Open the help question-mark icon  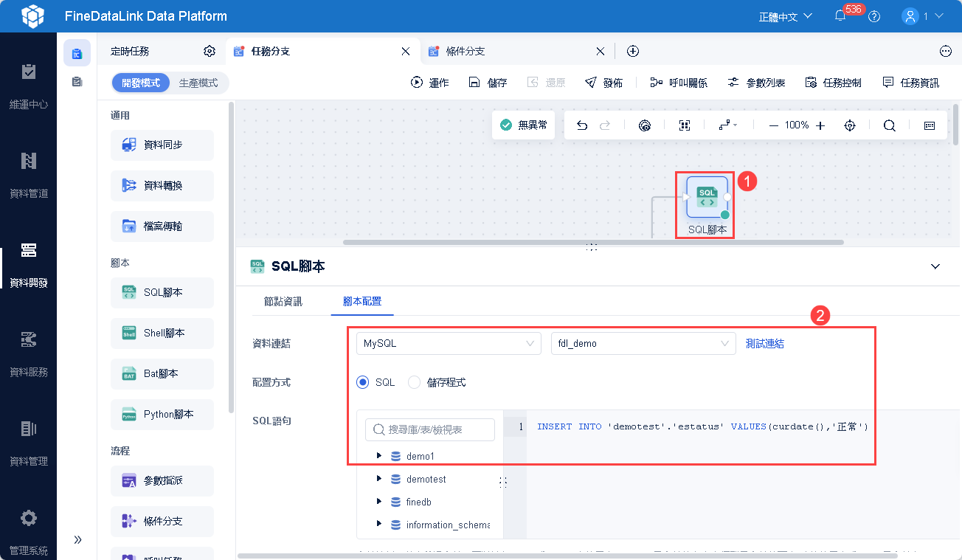[874, 16]
